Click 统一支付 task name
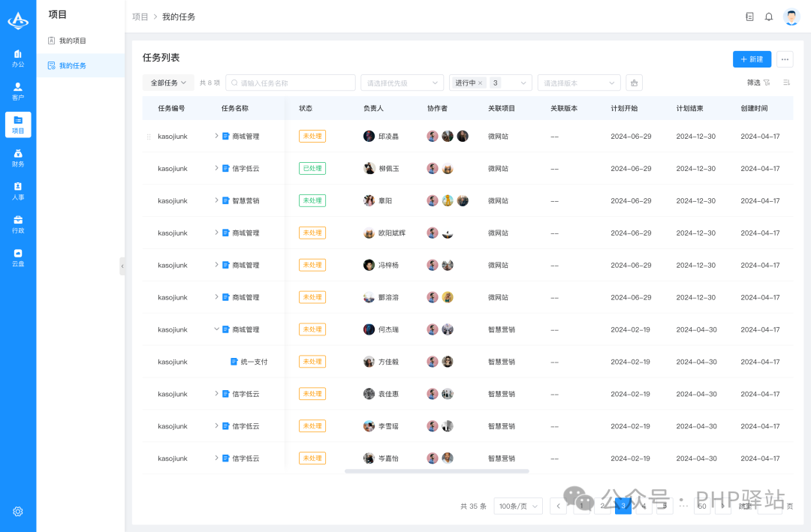The image size is (811, 532). 254,362
